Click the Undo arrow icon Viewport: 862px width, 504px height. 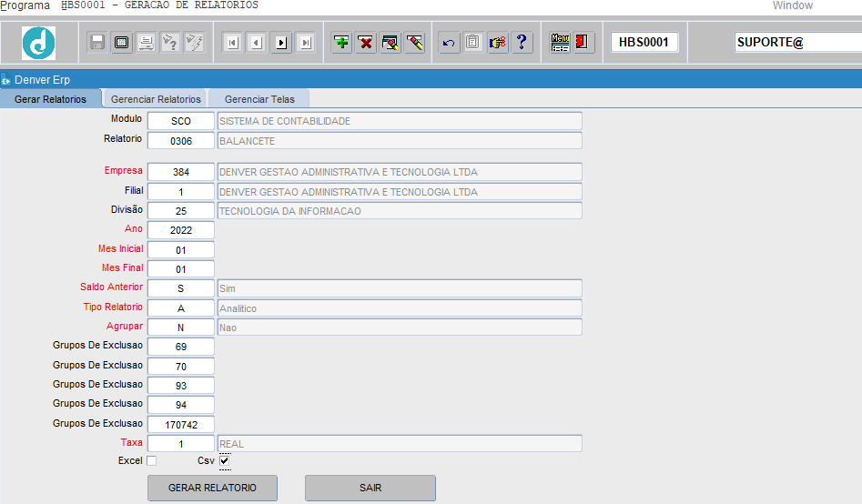(x=449, y=43)
